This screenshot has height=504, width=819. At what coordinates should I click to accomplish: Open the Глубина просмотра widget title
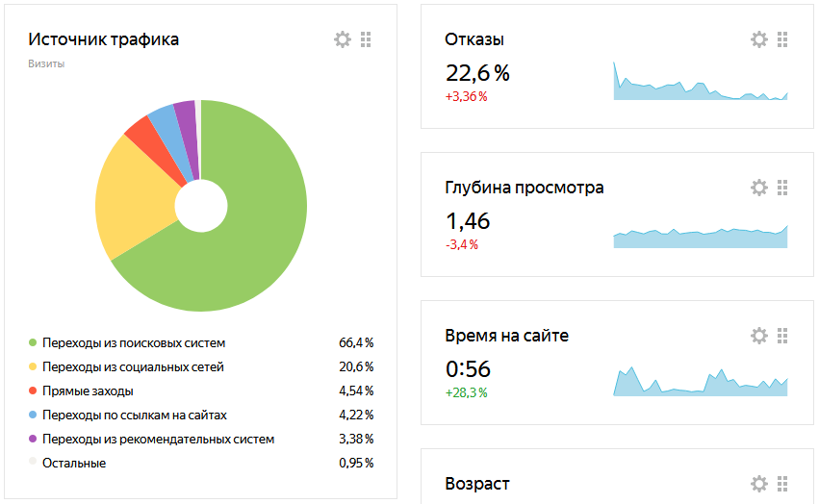coord(525,188)
